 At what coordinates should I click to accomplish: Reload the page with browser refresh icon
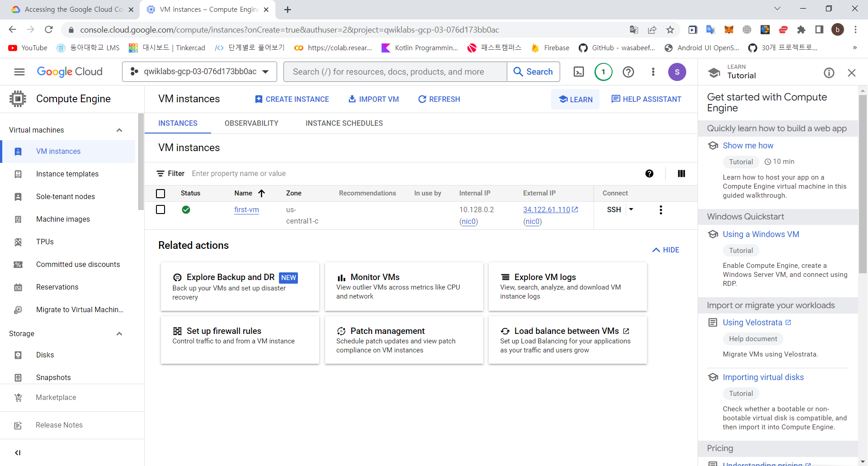tap(49, 30)
